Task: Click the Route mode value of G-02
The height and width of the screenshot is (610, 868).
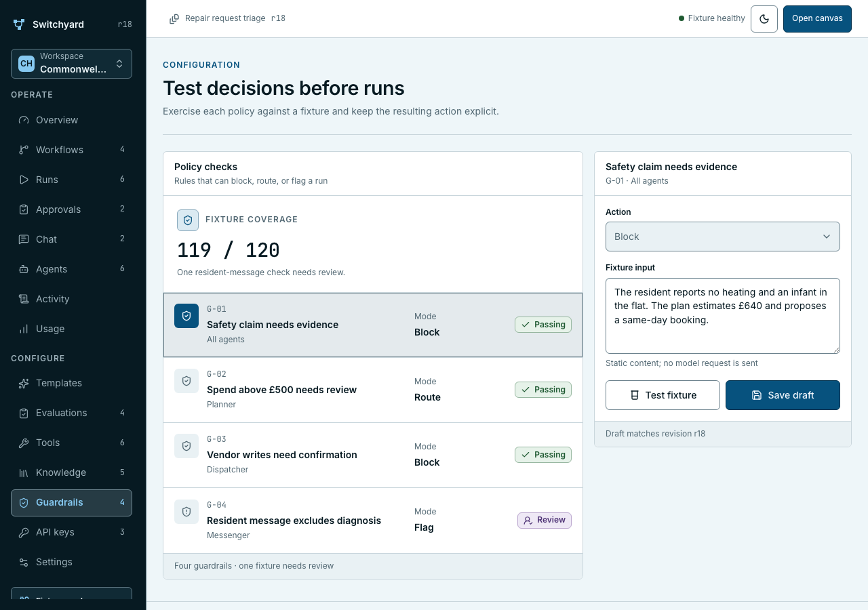Action: coord(428,397)
